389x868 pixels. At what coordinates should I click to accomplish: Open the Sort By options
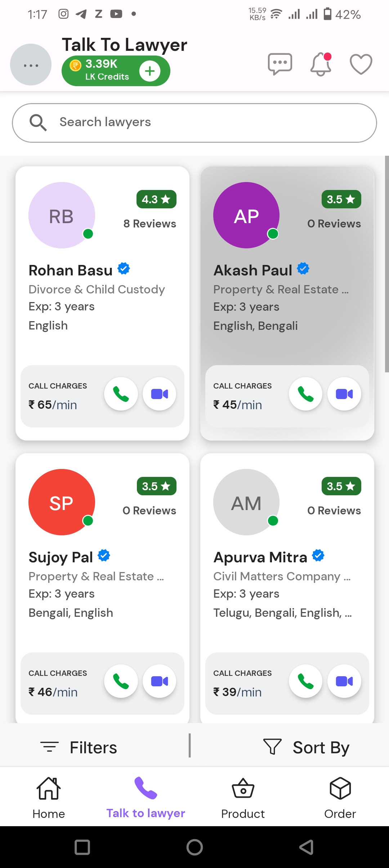click(x=307, y=747)
